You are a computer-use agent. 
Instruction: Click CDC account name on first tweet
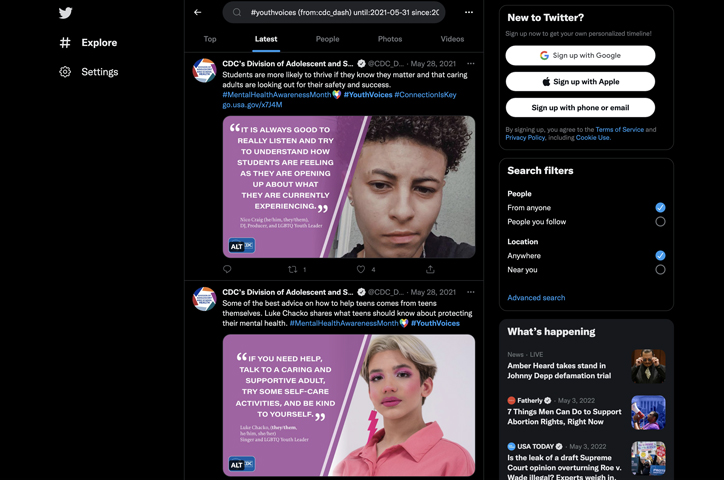tap(288, 64)
